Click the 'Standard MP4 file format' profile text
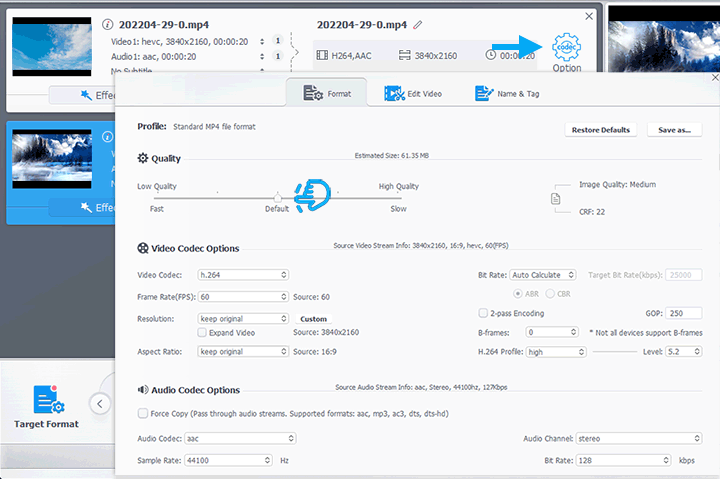The height and width of the screenshot is (479, 720). (214, 126)
